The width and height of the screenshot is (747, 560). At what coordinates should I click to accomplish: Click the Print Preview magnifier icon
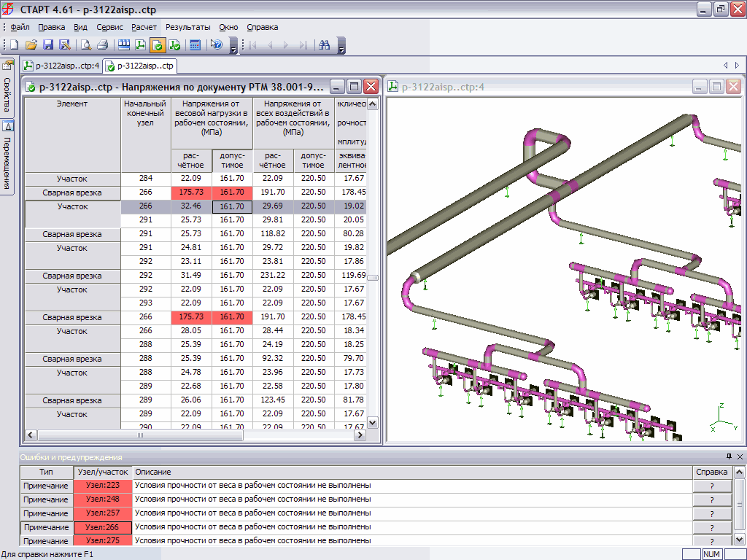pos(86,44)
